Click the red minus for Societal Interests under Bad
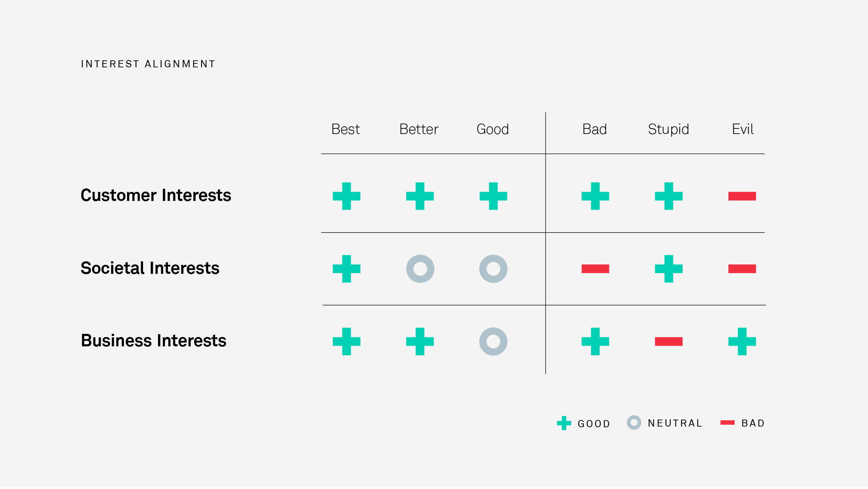868x489 pixels. [x=595, y=269]
